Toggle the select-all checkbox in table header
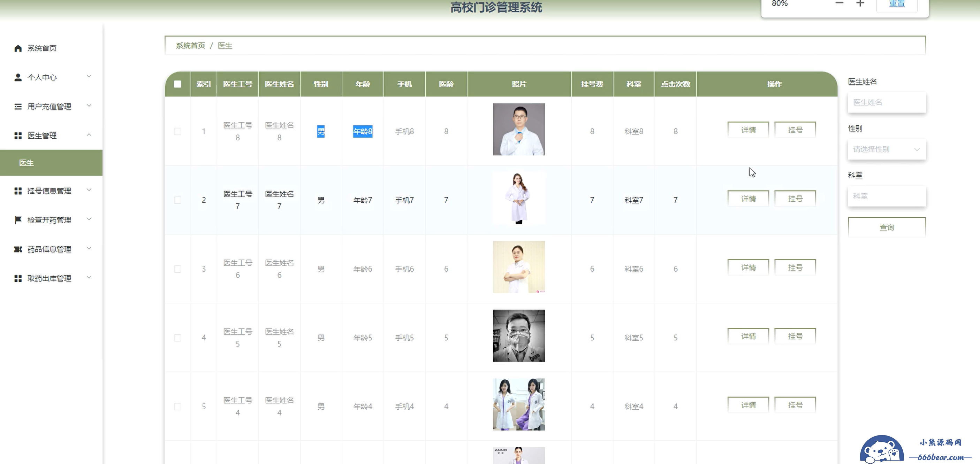This screenshot has height=464, width=980. coord(178,84)
